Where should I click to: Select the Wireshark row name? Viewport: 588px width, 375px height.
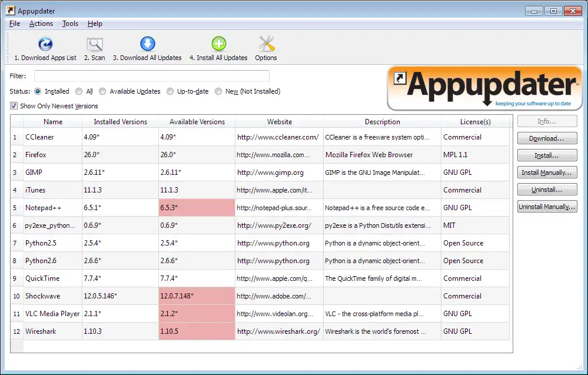(41, 331)
